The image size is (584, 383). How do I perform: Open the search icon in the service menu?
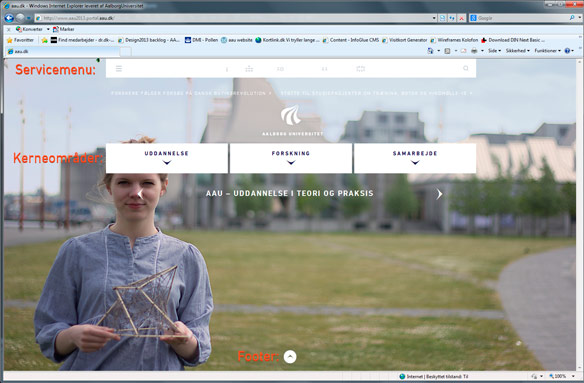pos(466,68)
